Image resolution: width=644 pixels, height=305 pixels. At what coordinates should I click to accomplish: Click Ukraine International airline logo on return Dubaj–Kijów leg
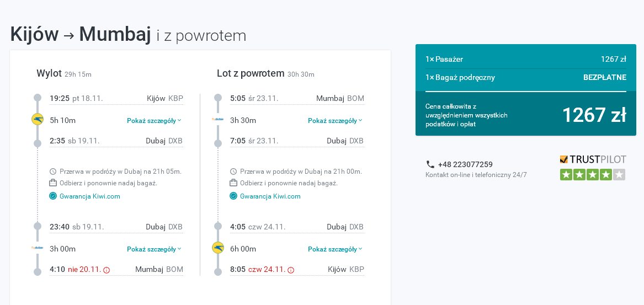(217, 248)
